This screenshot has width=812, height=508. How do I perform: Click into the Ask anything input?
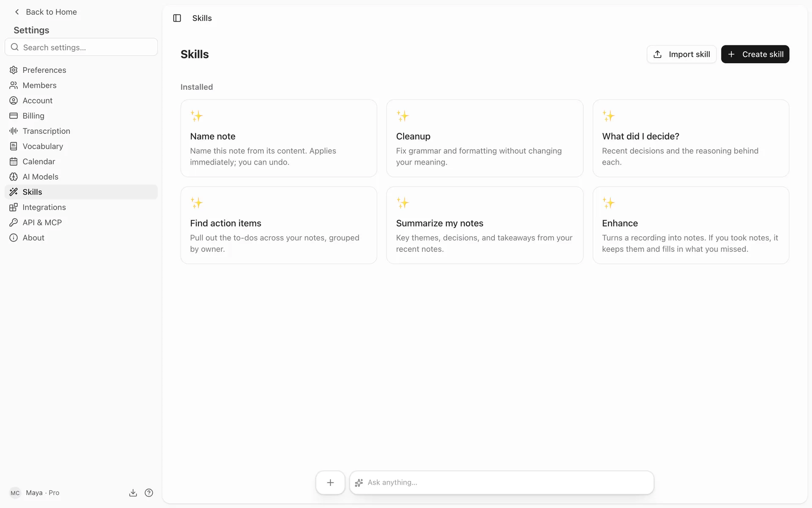502,483
